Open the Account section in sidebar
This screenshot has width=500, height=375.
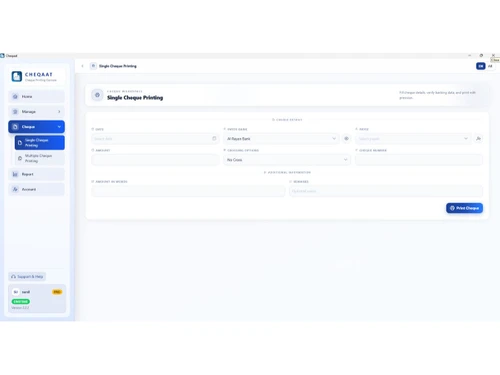pos(36,189)
